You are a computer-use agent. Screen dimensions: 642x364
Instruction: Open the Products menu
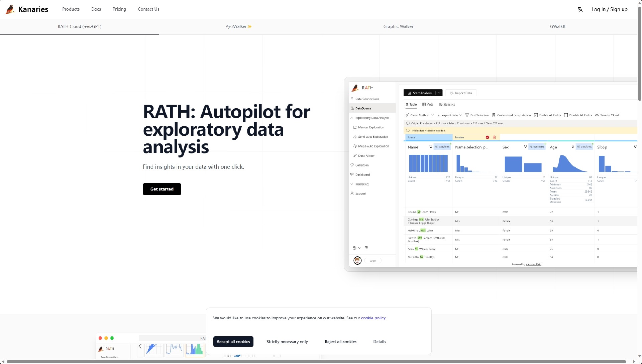[71, 9]
